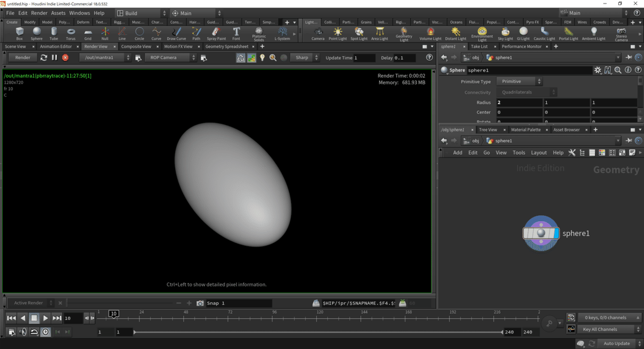
Task: Open the /out/mantra1 ROP dropdown
Action: [x=105, y=57]
